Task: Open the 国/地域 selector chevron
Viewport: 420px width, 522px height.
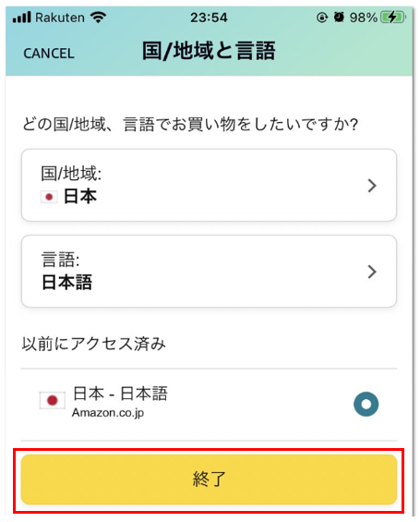Action: 372,186
